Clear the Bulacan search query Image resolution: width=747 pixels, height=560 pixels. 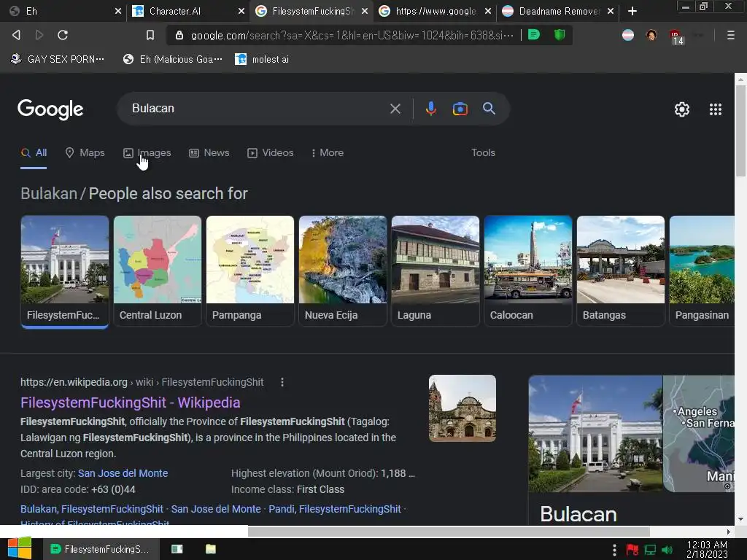pyautogui.click(x=395, y=109)
